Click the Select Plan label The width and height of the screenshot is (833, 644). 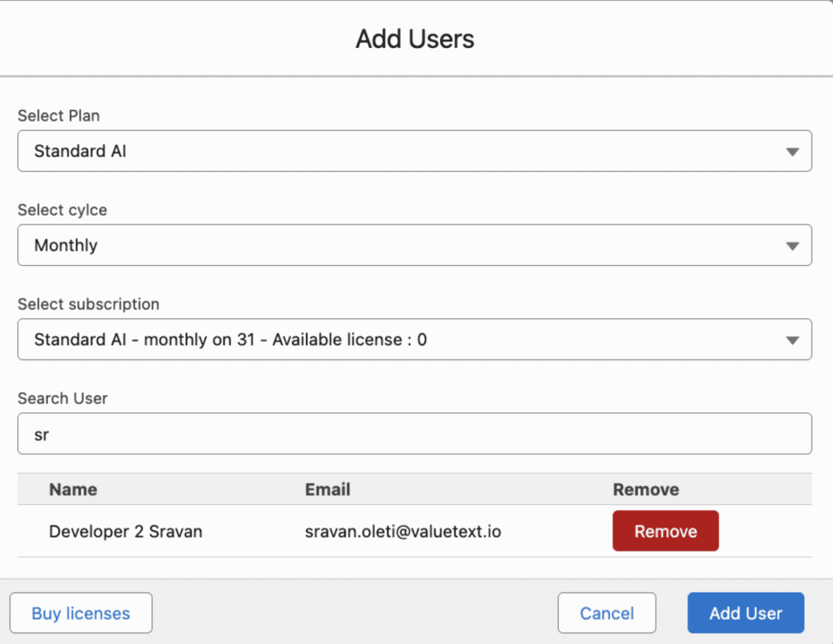click(x=59, y=115)
